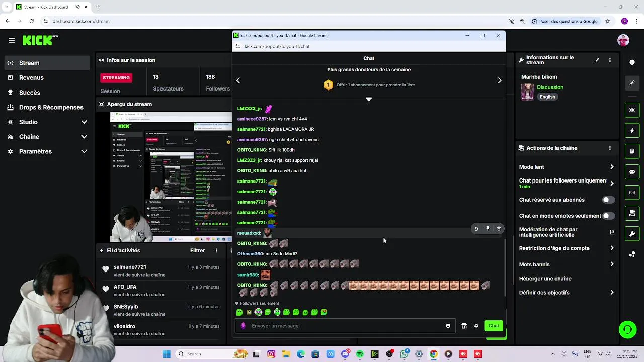Open chat settings gear icon
This screenshot has width=644, height=362.
(x=476, y=326)
